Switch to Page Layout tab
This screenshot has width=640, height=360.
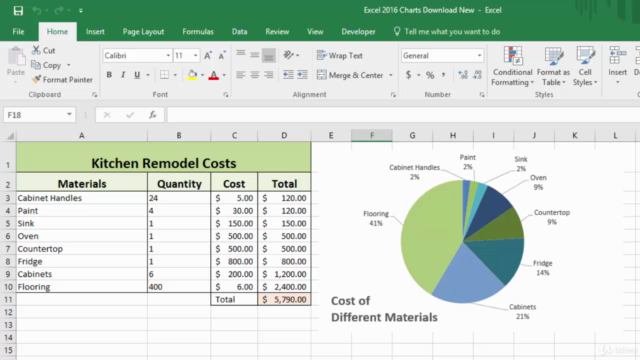pos(143,31)
